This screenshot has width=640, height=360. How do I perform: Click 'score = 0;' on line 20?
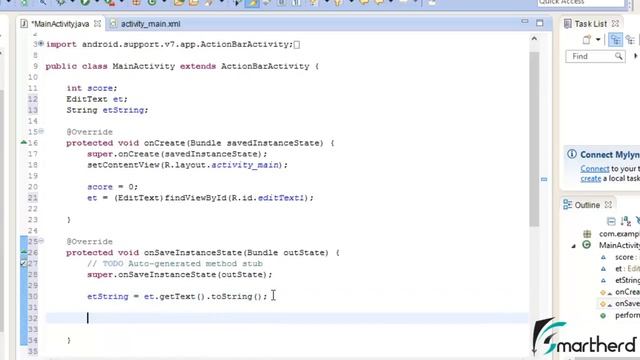[112, 187]
